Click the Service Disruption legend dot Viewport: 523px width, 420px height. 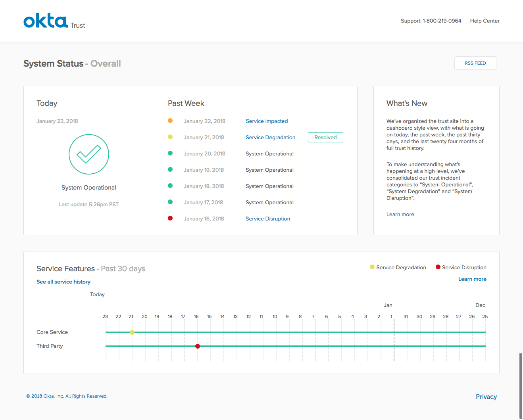(x=438, y=267)
